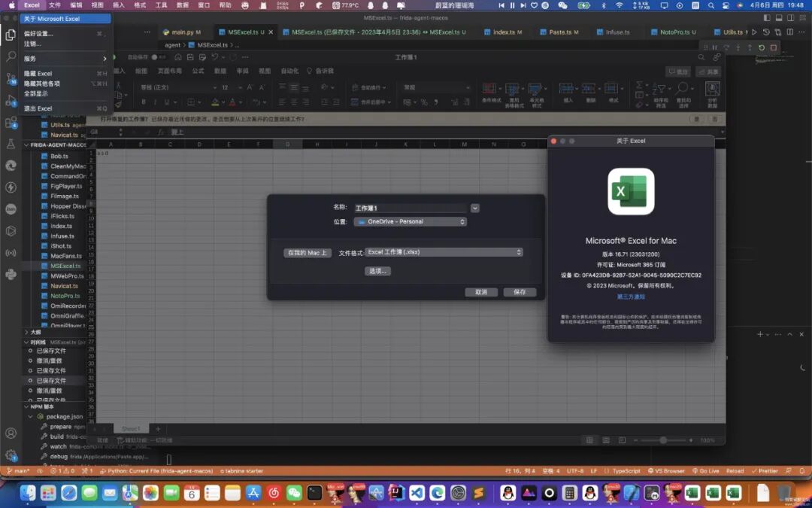This screenshot has width=812, height=508.
Task: Click the workbook name input field
Action: 411,208
